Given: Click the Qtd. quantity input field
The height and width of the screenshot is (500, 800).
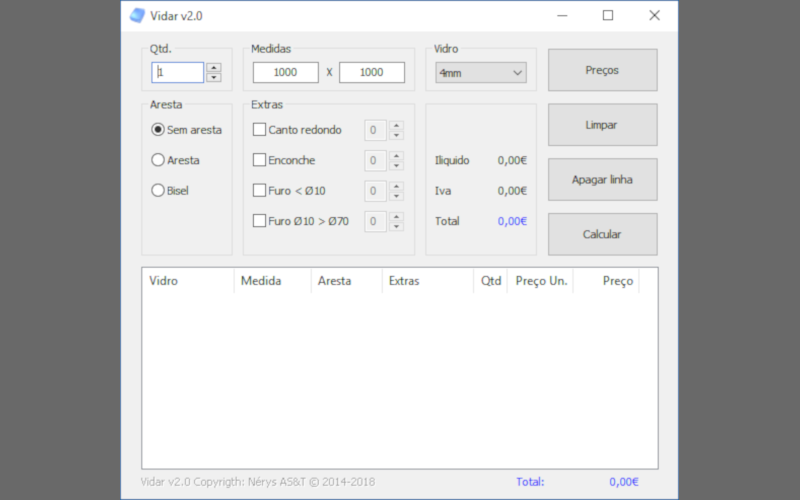Looking at the screenshot, I should (x=178, y=73).
